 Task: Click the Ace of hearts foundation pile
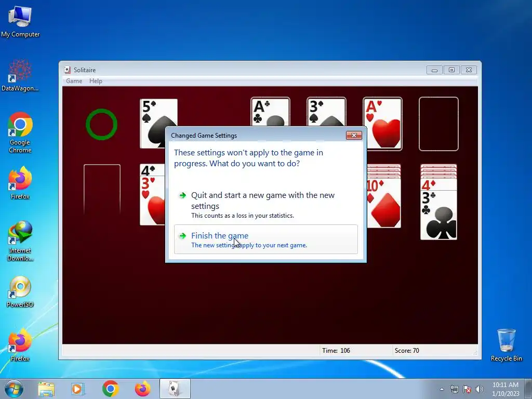point(382,124)
